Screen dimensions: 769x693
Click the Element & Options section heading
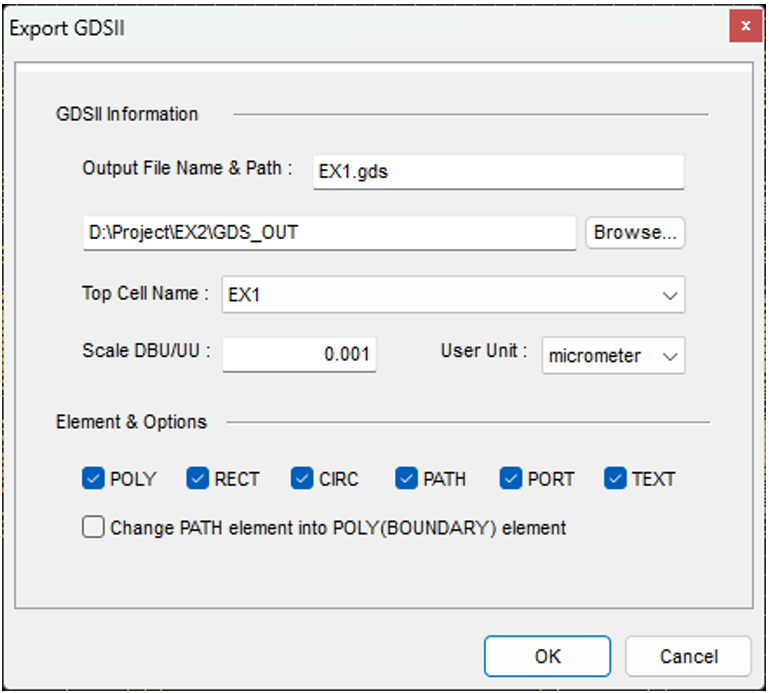tap(131, 422)
